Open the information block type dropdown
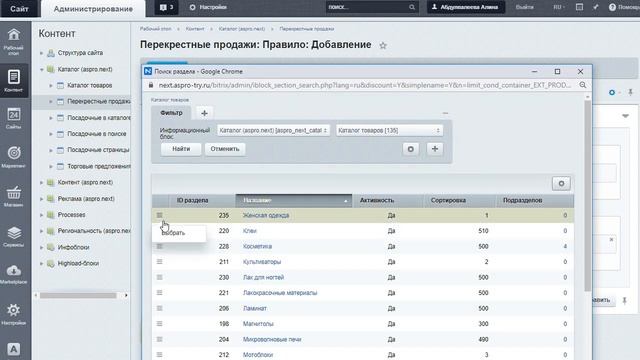The image size is (640, 360). point(273,130)
